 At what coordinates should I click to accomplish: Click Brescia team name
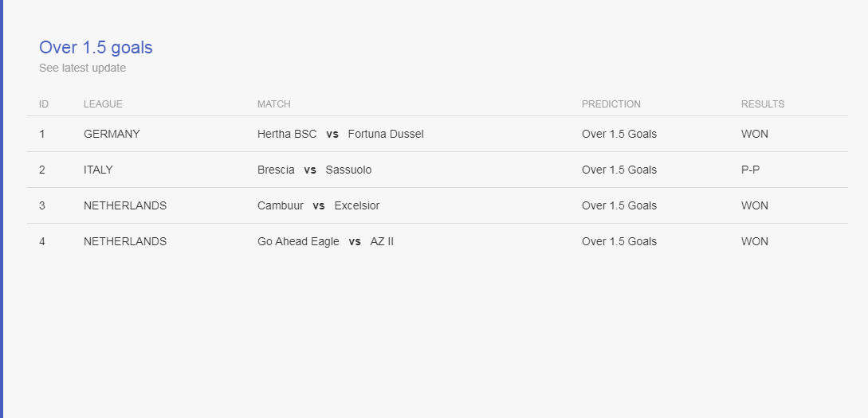pyautogui.click(x=276, y=170)
